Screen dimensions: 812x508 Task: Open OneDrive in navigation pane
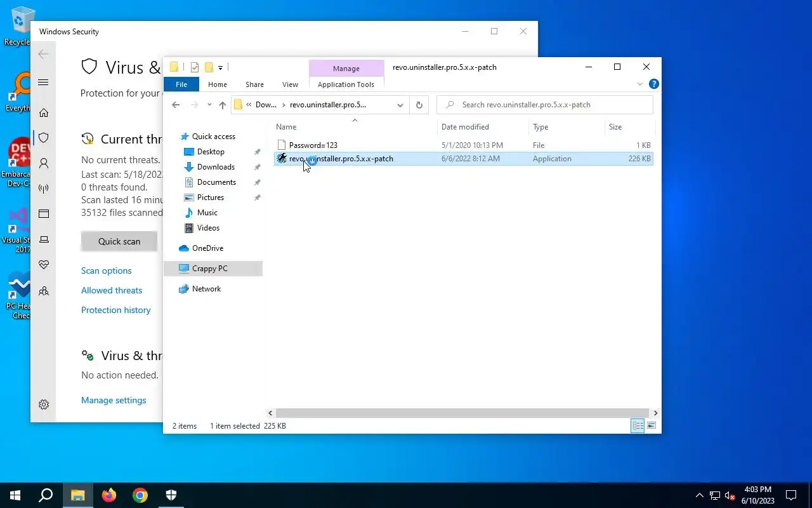(x=207, y=248)
